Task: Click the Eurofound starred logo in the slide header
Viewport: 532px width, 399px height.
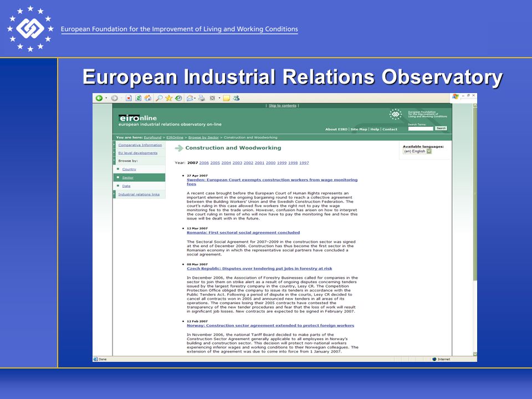Action: click(x=30, y=28)
